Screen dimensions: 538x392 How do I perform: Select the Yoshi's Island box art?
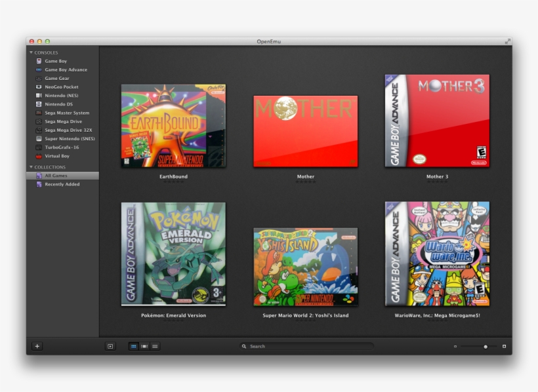(x=305, y=267)
